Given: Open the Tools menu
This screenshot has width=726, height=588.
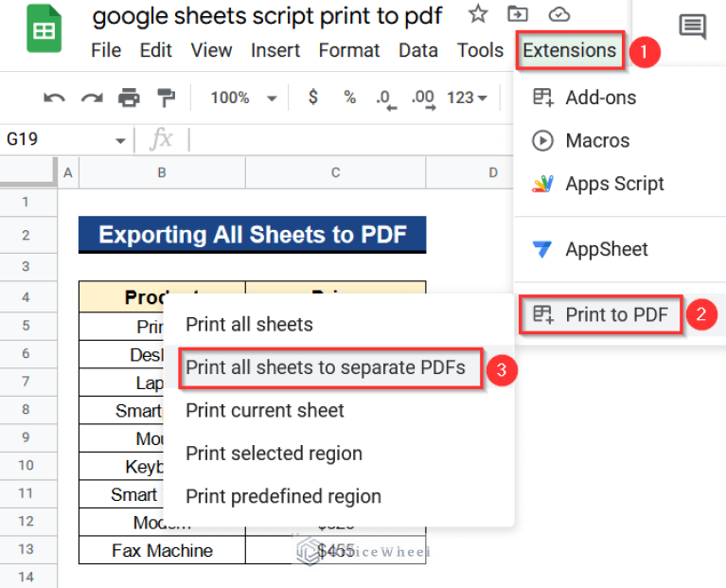Looking at the screenshot, I should coord(480,50).
